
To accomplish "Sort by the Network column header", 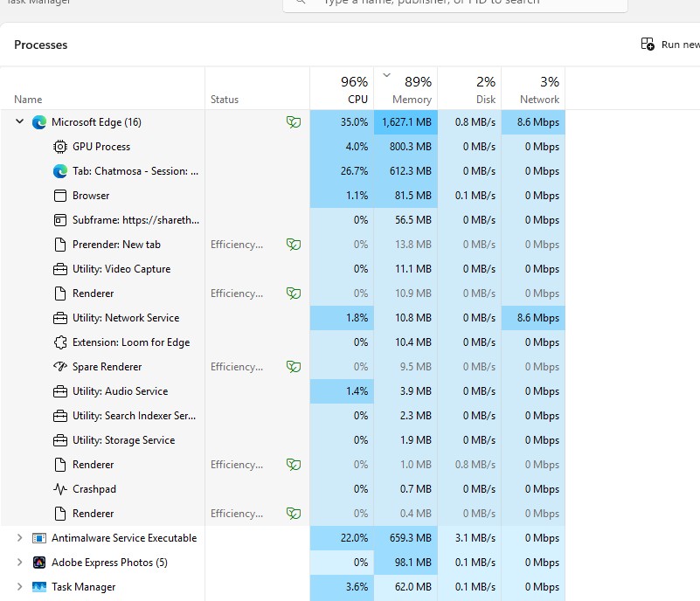I will pos(534,90).
